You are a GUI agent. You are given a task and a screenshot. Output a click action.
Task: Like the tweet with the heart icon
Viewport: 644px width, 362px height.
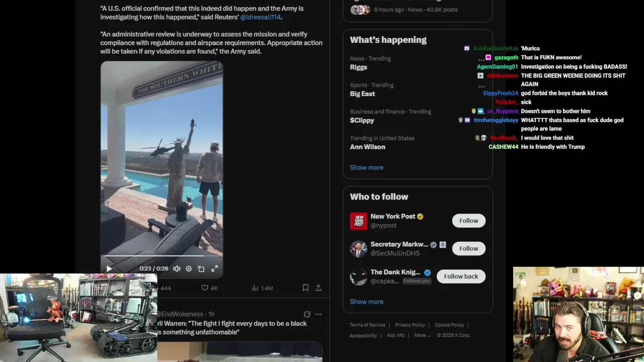coord(205,288)
